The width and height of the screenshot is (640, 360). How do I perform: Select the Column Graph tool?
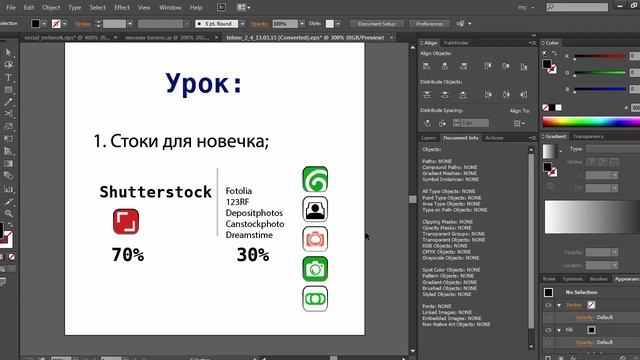pyautogui.click(x=8, y=189)
